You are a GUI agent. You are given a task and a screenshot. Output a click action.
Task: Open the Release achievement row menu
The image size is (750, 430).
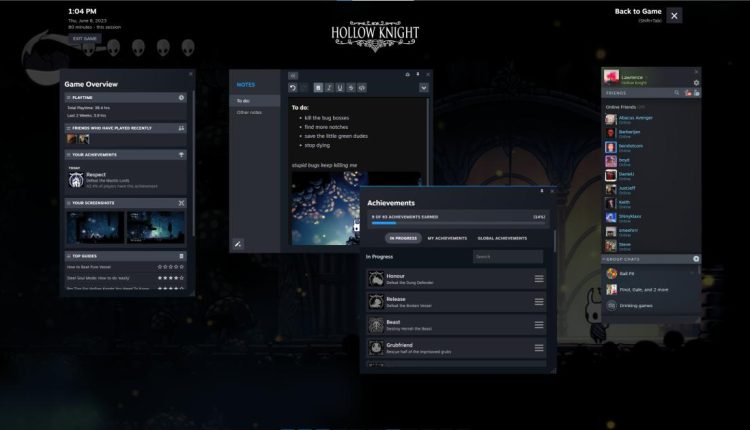click(x=539, y=302)
